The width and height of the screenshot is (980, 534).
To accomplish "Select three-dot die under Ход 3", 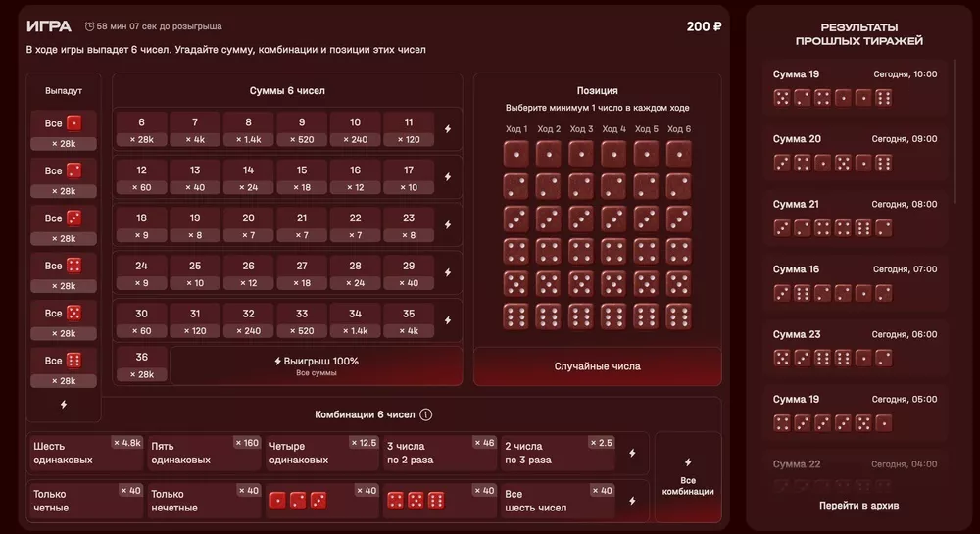I will (581, 218).
